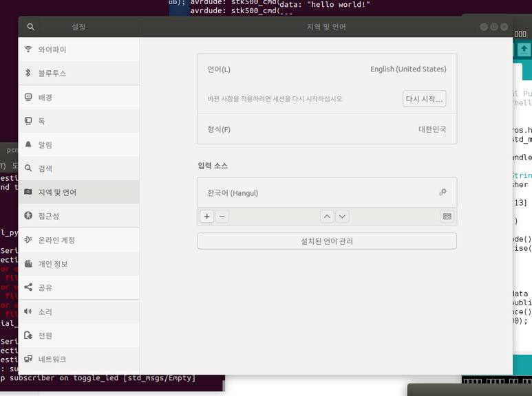Screen dimensions: 532x396
Task: Click the magnifier icon beside 검색
Action: [28, 168]
